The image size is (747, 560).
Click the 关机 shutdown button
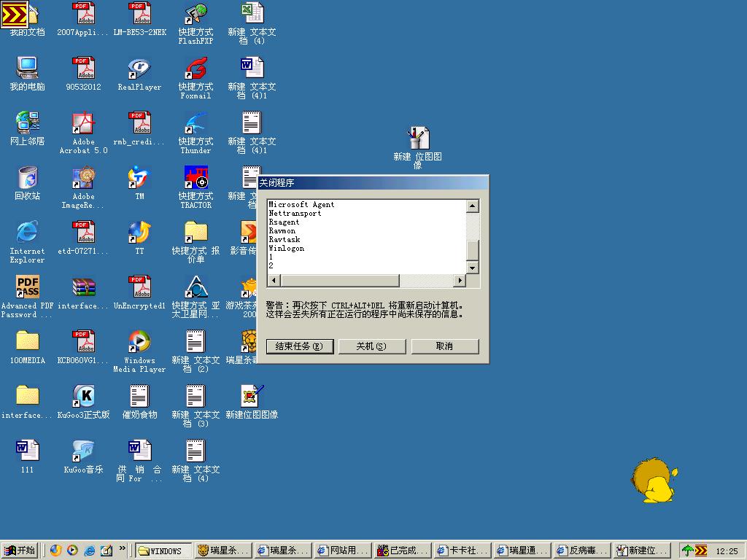[x=371, y=346]
